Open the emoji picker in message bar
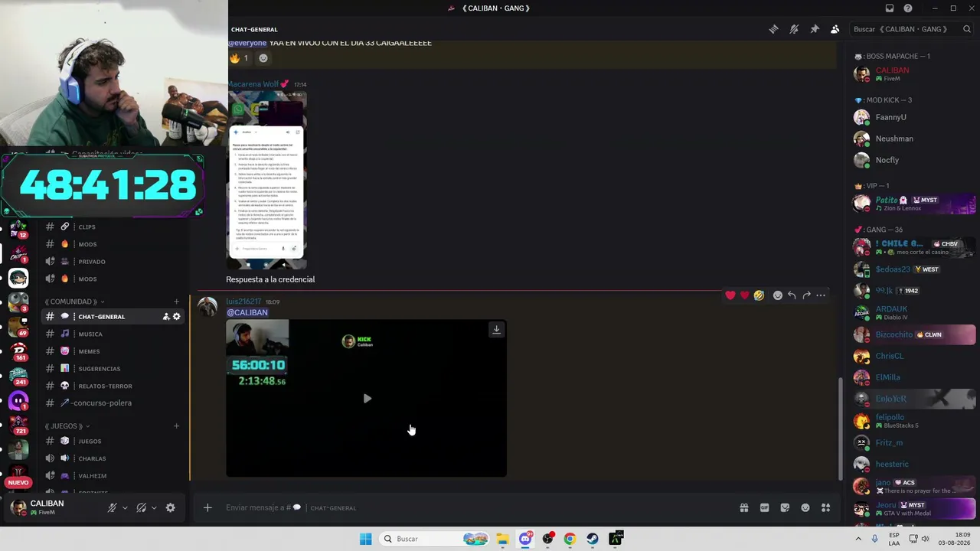 click(805, 507)
